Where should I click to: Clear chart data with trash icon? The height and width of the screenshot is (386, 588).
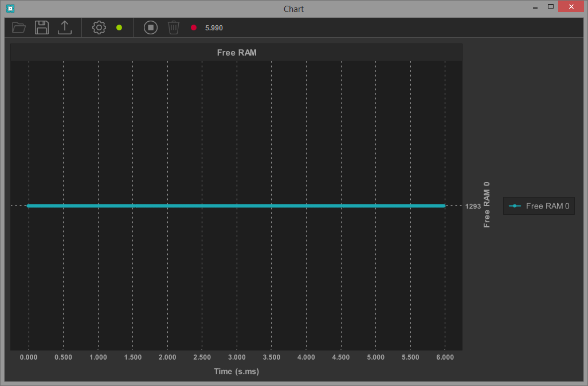pyautogui.click(x=174, y=27)
